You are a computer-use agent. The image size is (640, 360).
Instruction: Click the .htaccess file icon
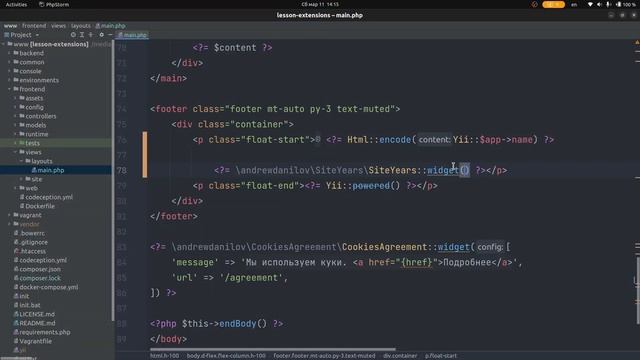tap(16, 251)
